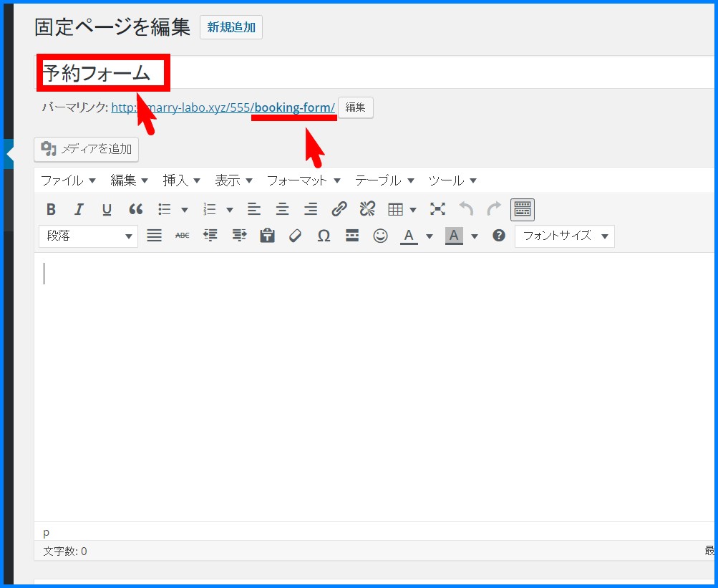Viewport: 718px width, 588px height.
Task: Toggle strikethrough text formatting
Action: pyautogui.click(x=182, y=236)
